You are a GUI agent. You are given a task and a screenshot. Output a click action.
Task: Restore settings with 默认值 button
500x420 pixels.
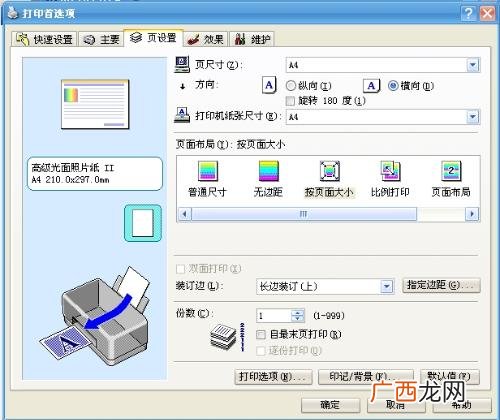tap(450, 376)
